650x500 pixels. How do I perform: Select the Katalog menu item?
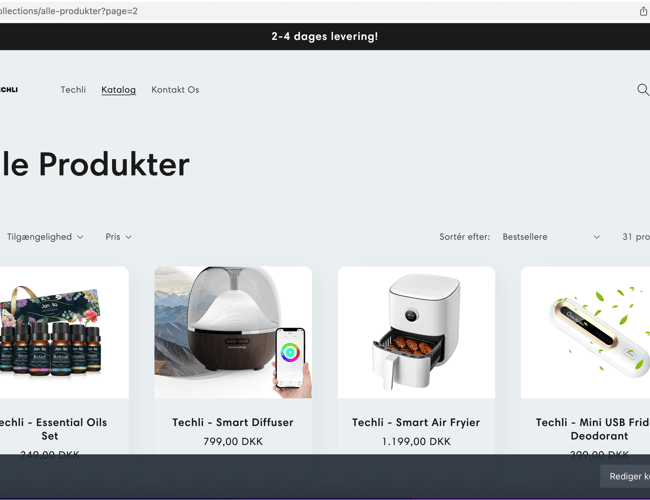[x=119, y=90]
